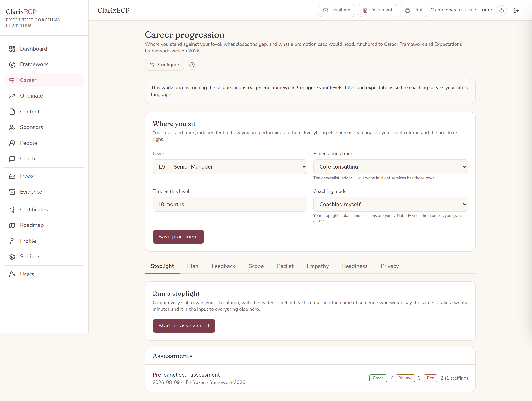Screen dimensions: 532x401
Task: Open the Pre-panel self-assessment entry
Action: pos(310,378)
